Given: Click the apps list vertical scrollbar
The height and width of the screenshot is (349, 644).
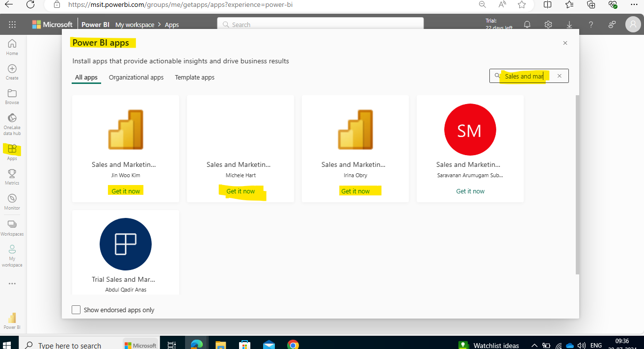Looking at the screenshot, I should [577, 185].
